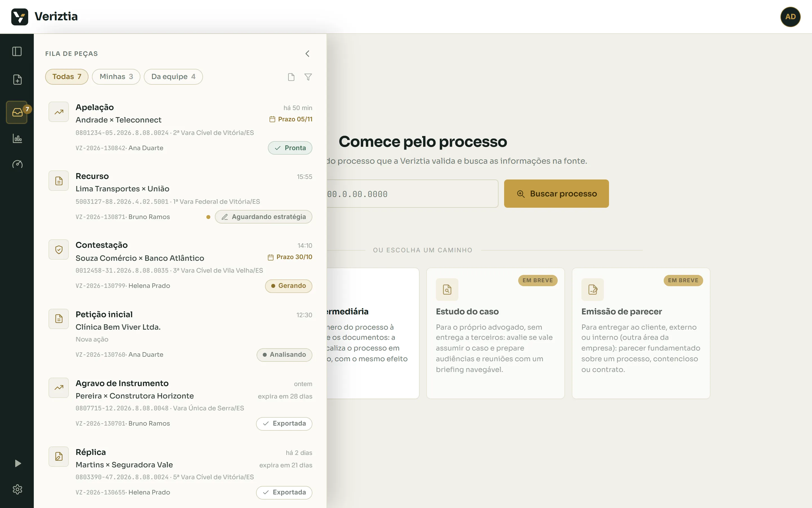Image resolution: width=812 pixels, height=508 pixels.
Task: Open the Emissão de parecer card title
Action: pos(621,312)
